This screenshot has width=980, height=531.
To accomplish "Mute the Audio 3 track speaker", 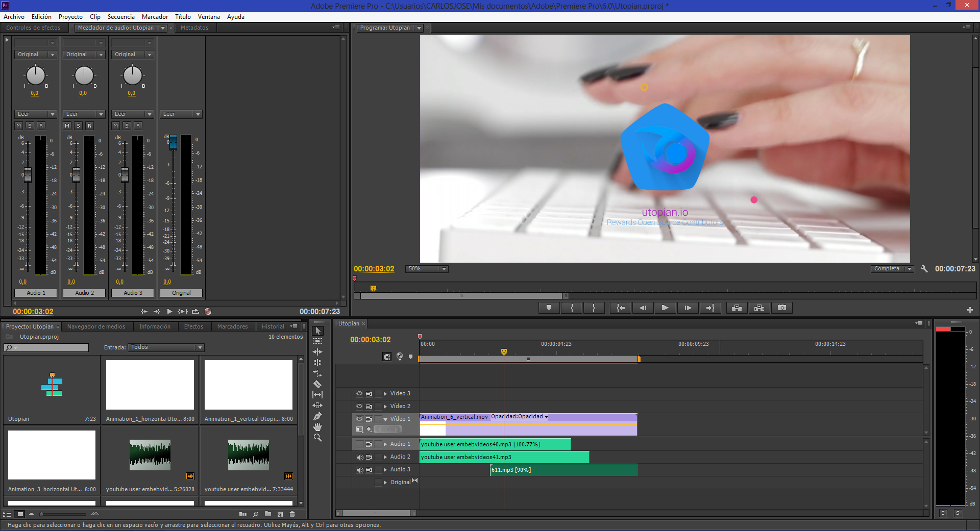I will 359,470.
